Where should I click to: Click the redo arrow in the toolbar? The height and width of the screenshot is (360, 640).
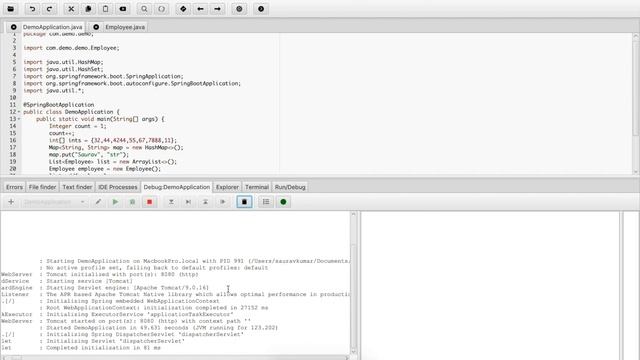49,9
